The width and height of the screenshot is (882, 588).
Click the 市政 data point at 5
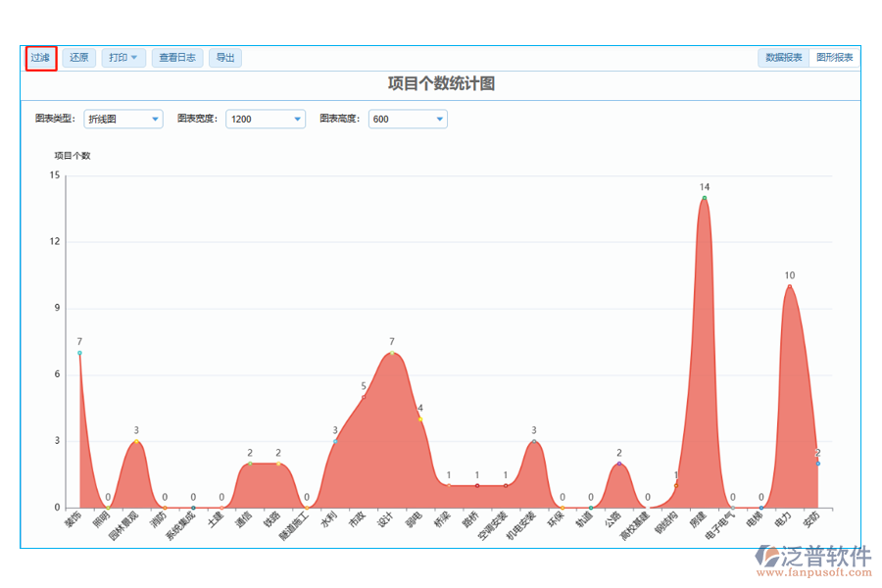[364, 397]
